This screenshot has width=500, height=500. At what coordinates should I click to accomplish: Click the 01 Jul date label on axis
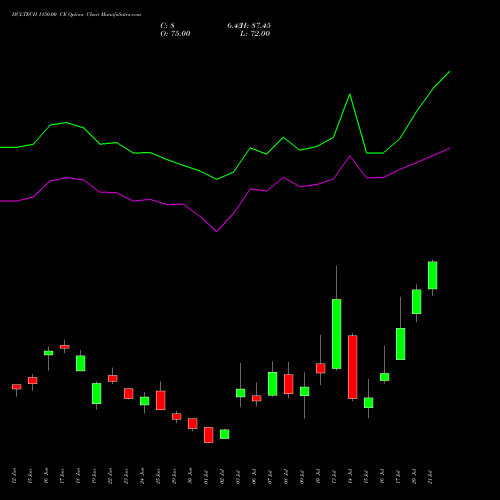[206, 477]
